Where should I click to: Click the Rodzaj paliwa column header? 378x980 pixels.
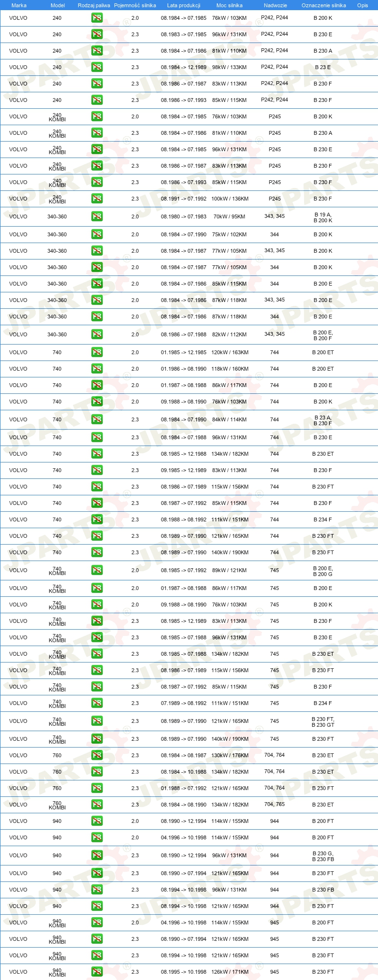point(94,5)
